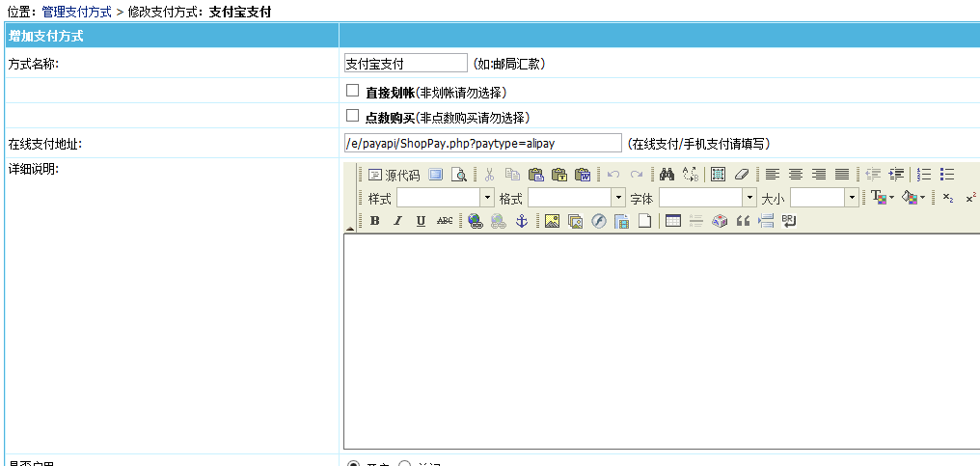
Task: Open the 管理支付方式 breadcrumb link
Action: pos(76,12)
